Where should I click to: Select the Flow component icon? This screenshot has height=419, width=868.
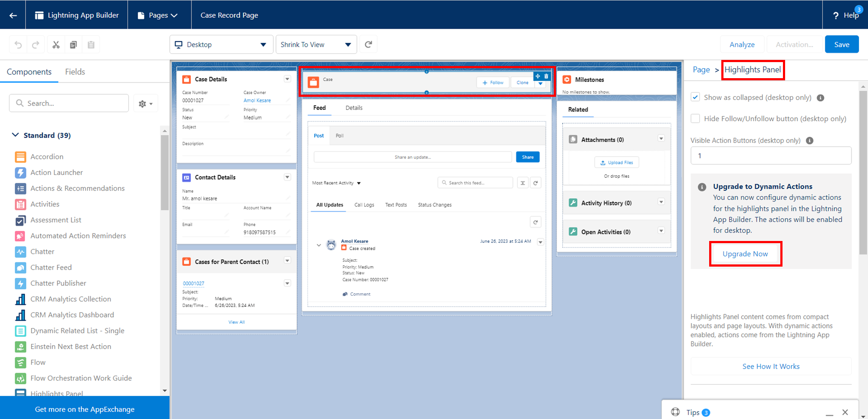20,363
